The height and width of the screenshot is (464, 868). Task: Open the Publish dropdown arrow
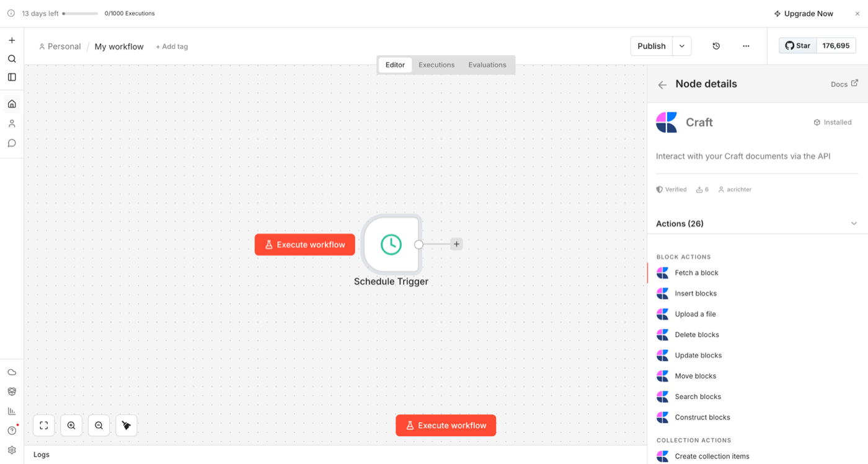point(681,46)
